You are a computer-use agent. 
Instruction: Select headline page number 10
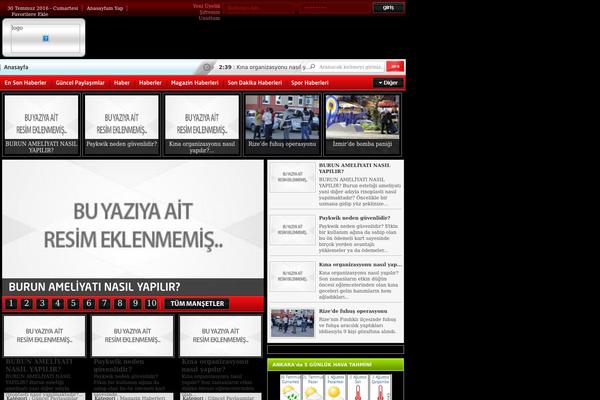(152, 304)
